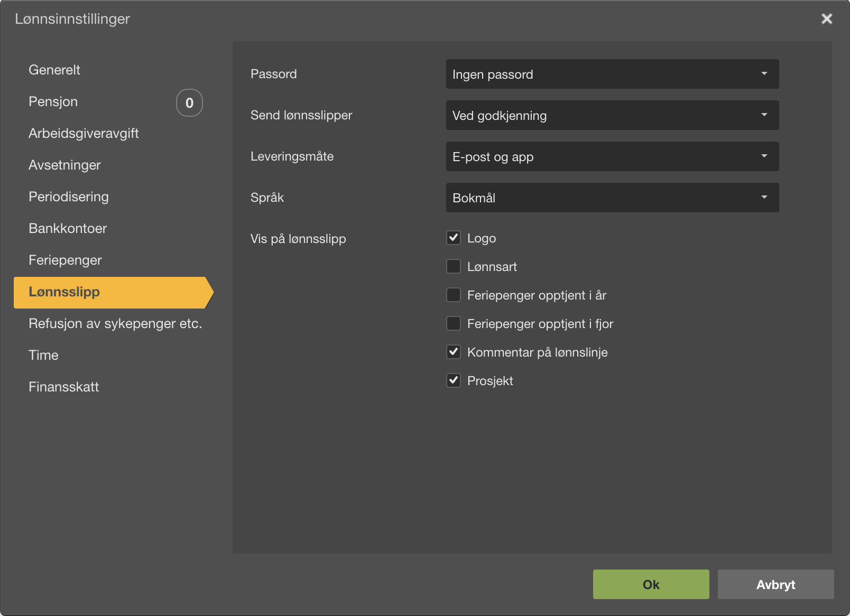Expand the Språk dropdown showing Bokmål
This screenshot has width=850, height=616.
click(x=612, y=198)
